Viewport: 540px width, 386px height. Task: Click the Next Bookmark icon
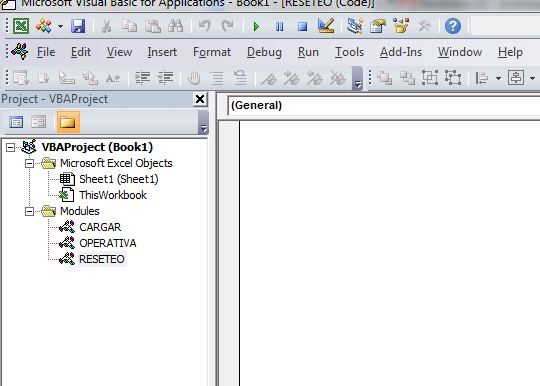(x=292, y=78)
